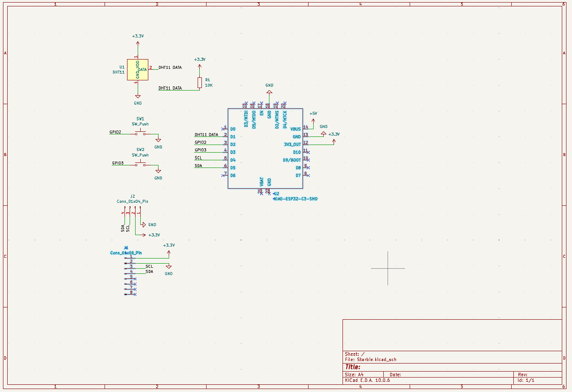Select the +3.3V symbol above resistor R1
Image resolution: width=572 pixels, height=392 pixels.
(x=200, y=63)
